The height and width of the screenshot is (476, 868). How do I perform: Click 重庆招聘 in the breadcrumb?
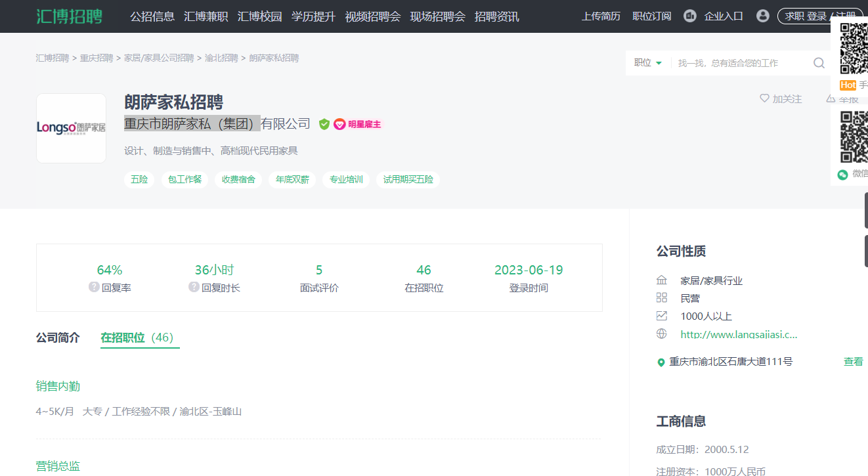pos(97,58)
